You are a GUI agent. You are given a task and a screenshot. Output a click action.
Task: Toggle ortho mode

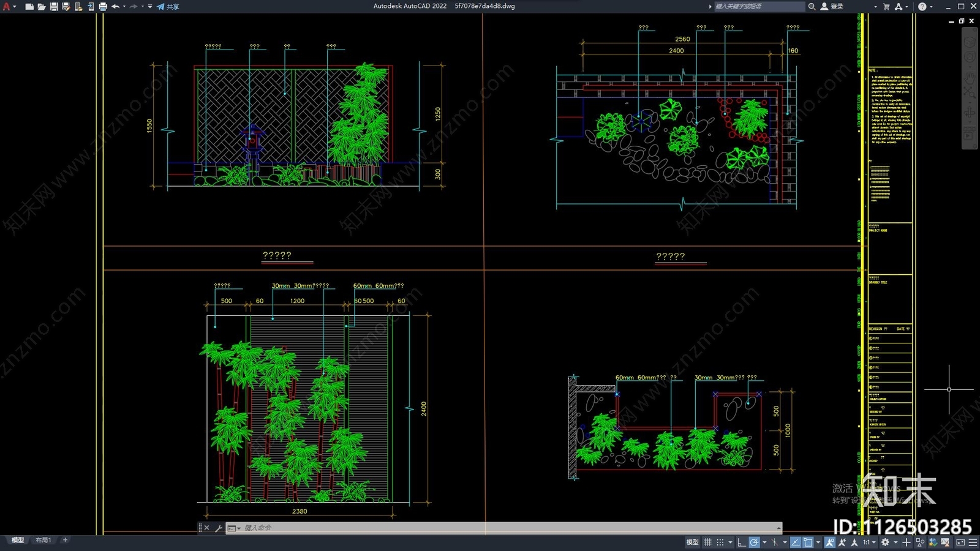point(742,542)
